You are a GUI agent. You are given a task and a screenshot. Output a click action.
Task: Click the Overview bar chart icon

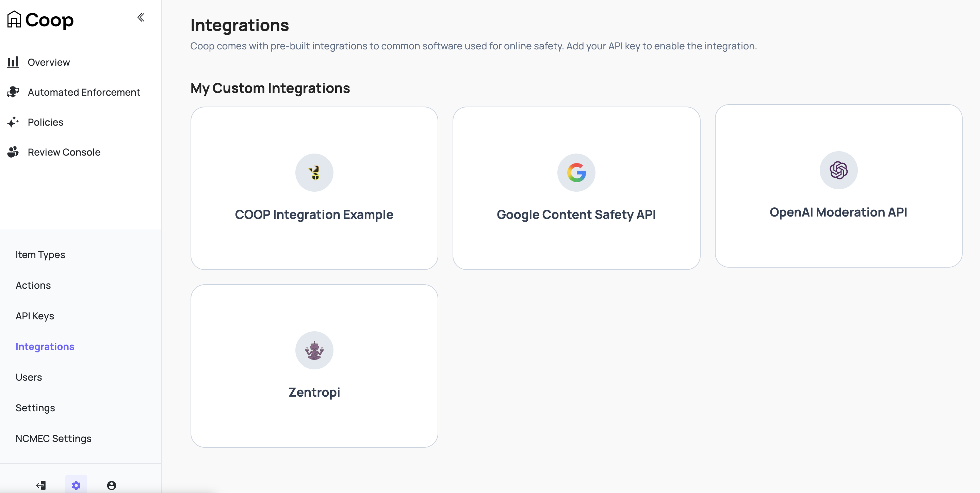click(x=13, y=62)
